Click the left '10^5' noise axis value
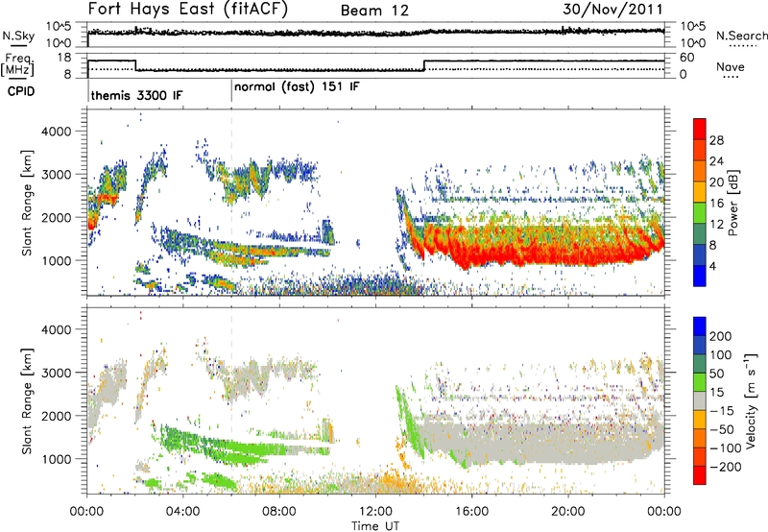The image size is (768, 532). [59, 26]
